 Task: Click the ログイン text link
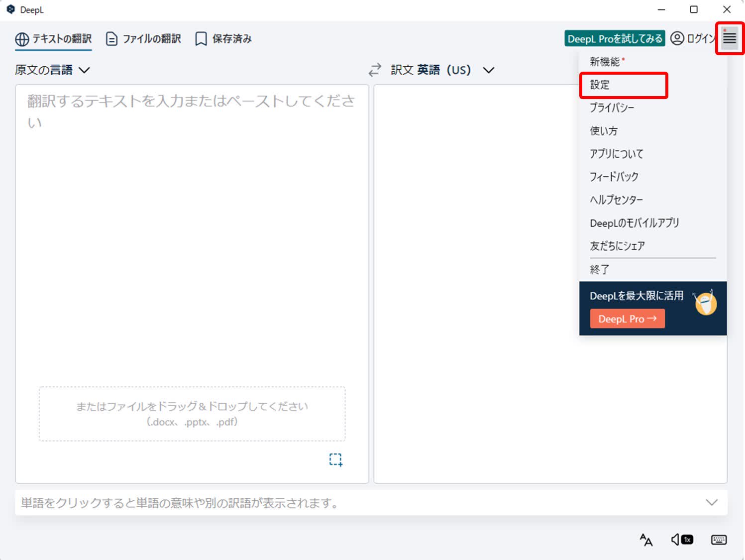coord(701,38)
